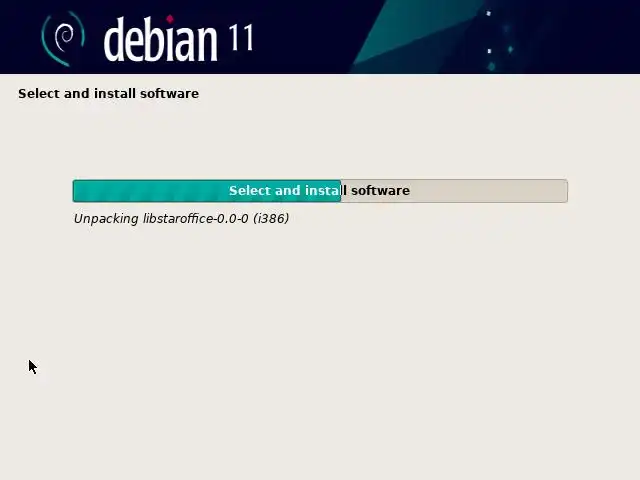Screen dimensions: 640x480
Task: Click the install progress bar
Action: pyautogui.click(x=320, y=191)
